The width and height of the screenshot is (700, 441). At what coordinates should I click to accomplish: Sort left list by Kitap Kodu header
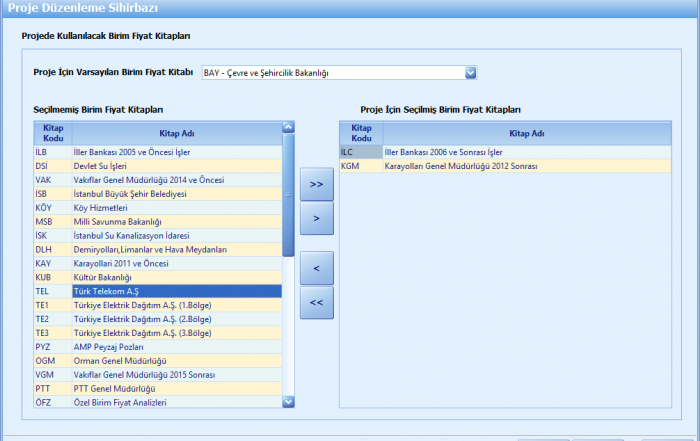click(52, 133)
